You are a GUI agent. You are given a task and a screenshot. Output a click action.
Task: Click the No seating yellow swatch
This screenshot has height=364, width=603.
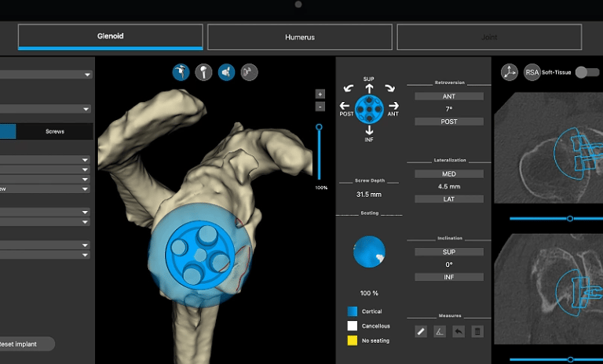point(353,340)
